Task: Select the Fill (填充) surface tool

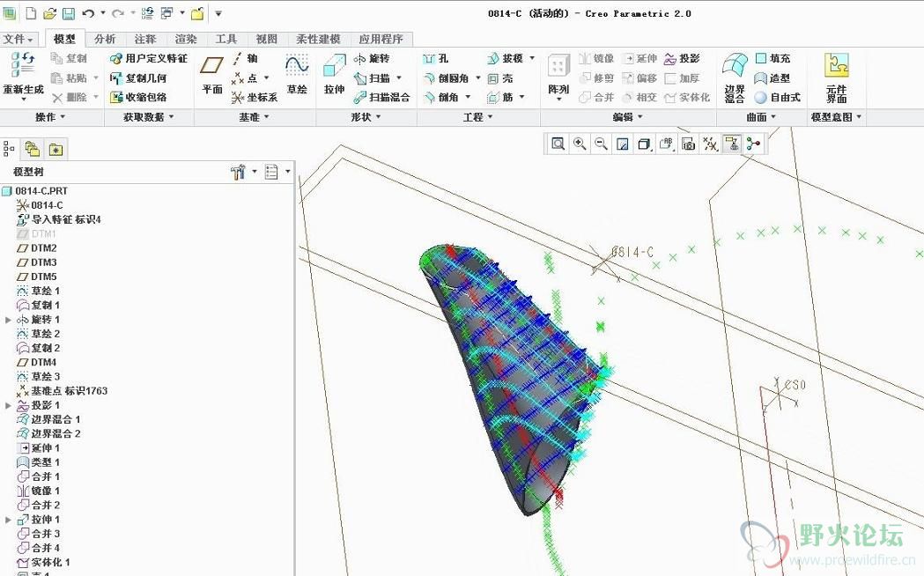Action: pyautogui.click(x=772, y=58)
